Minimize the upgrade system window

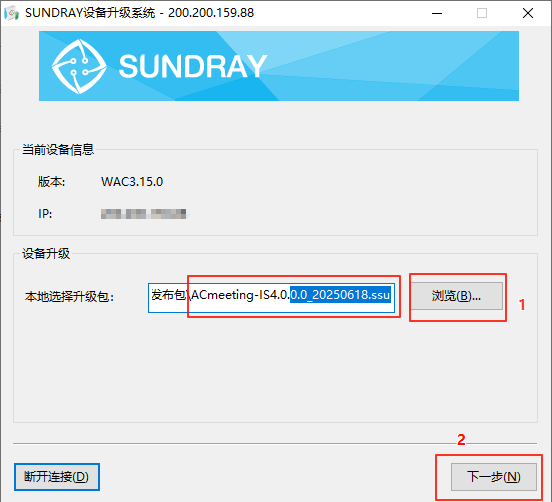pyautogui.click(x=437, y=13)
